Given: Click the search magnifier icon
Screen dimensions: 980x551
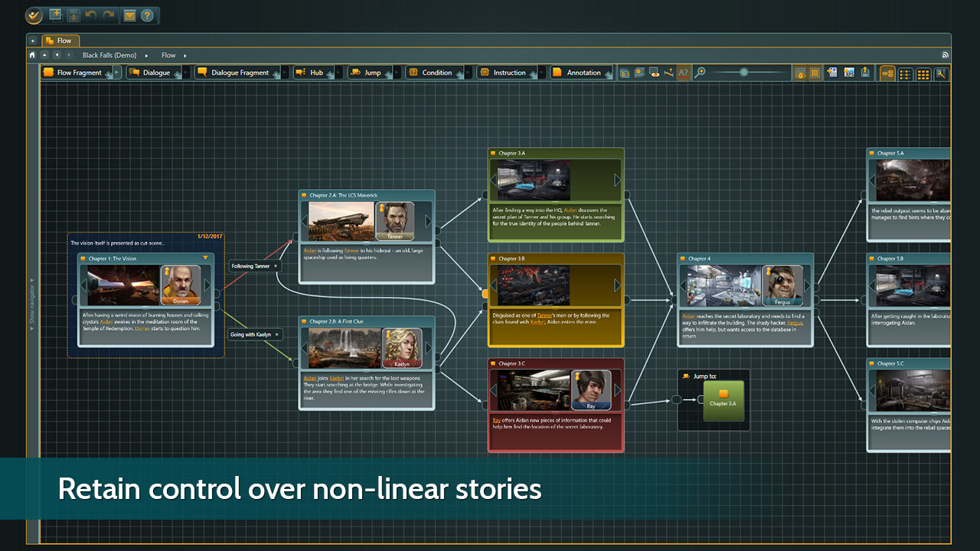Looking at the screenshot, I should tap(700, 72).
